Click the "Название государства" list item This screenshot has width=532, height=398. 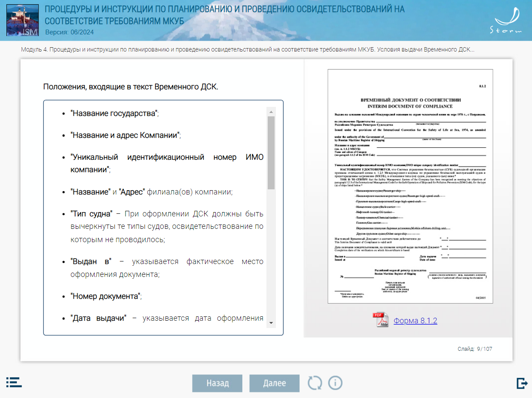click(114, 114)
